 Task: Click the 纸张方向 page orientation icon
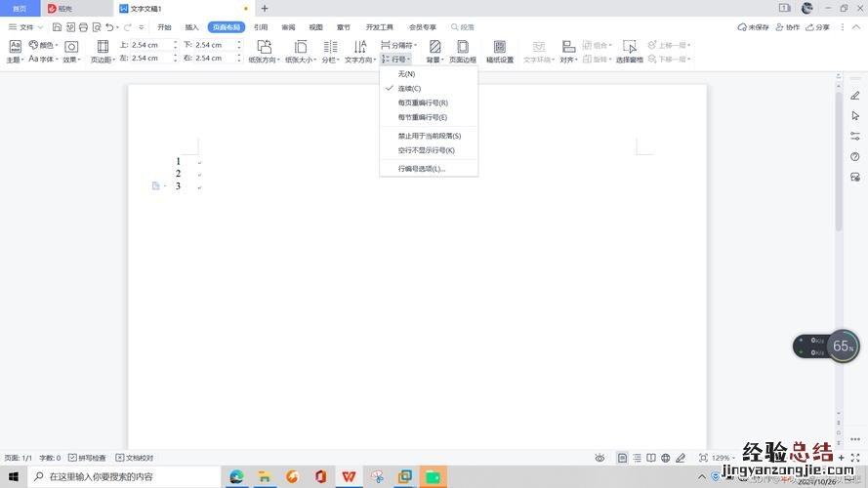(264, 47)
